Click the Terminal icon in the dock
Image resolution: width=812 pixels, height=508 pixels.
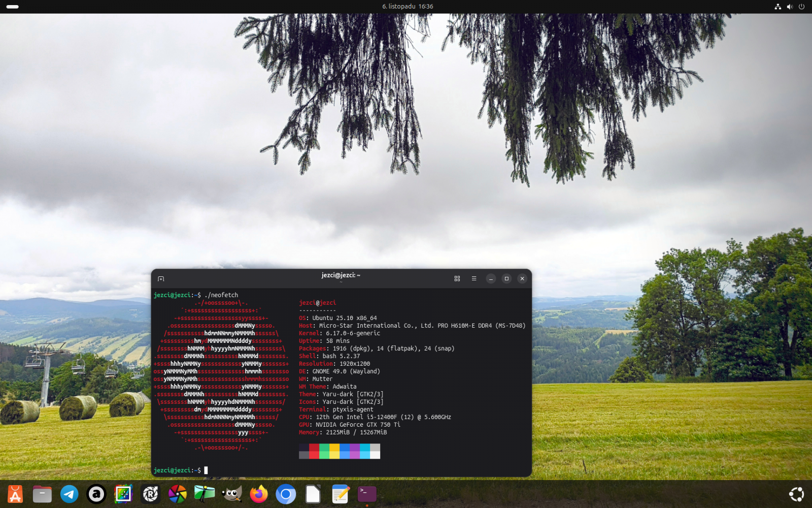tap(367, 494)
